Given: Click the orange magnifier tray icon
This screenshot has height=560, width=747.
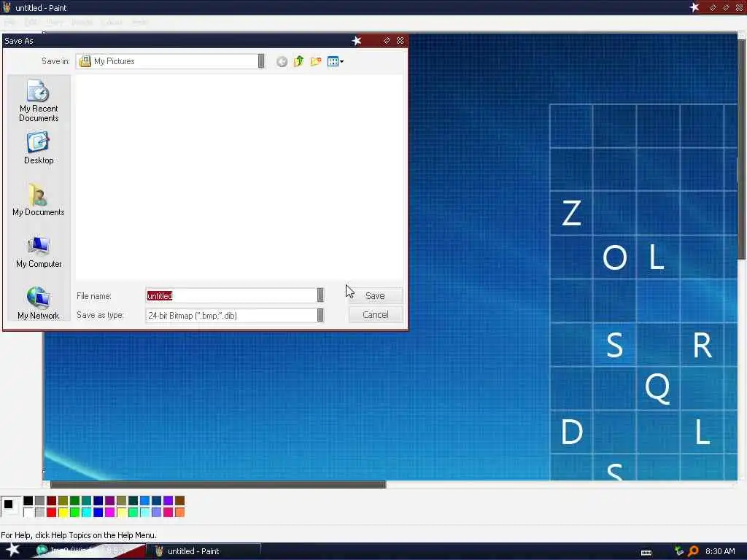Looking at the screenshot, I should pyautogui.click(x=693, y=551).
